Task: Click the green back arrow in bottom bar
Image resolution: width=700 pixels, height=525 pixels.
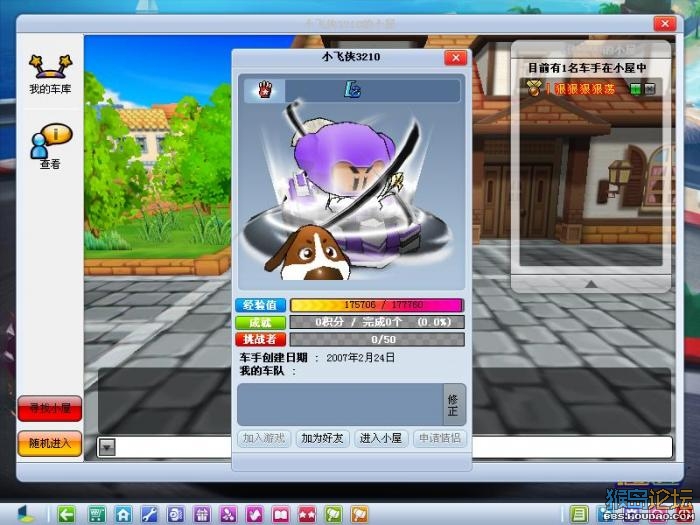Action: point(67,514)
